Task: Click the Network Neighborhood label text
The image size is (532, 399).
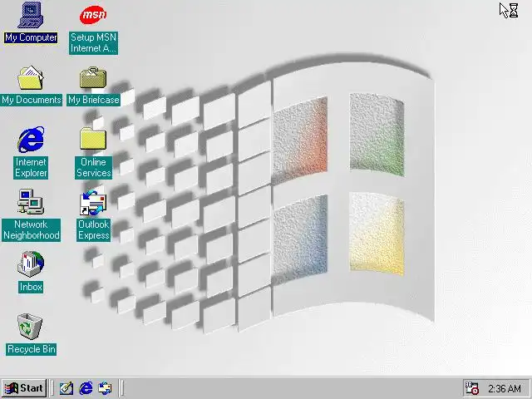Action: [32, 230]
